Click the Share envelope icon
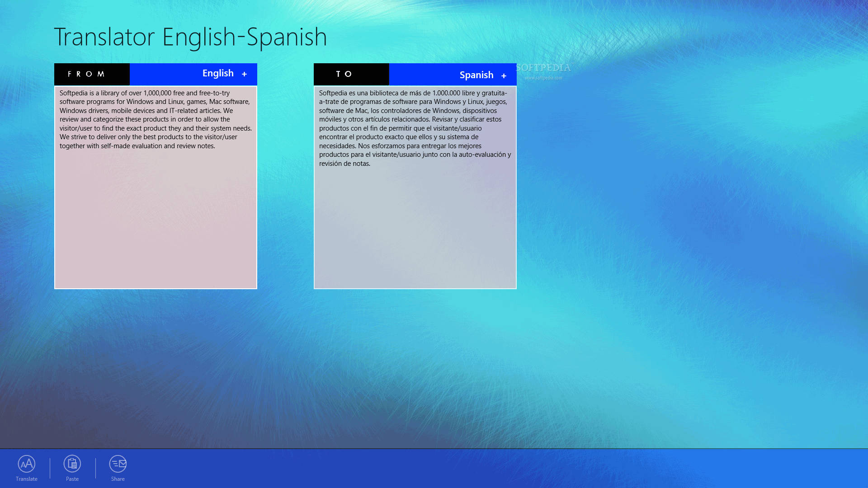 coord(118,464)
